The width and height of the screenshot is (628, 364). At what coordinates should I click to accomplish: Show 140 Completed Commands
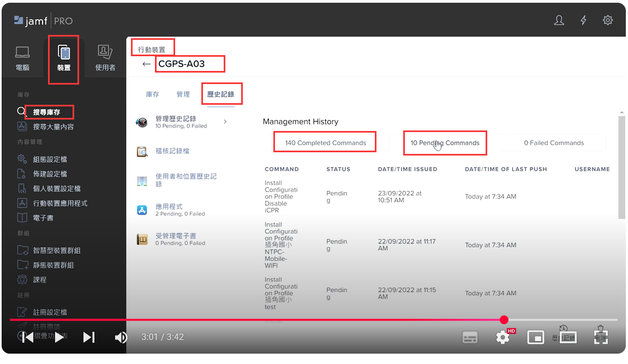tap(326, 143)
